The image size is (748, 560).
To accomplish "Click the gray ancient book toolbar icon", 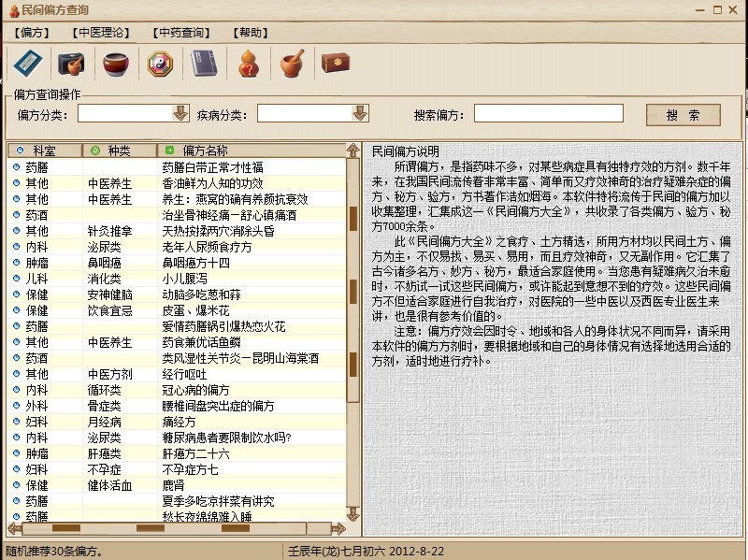I will [203, 64].
